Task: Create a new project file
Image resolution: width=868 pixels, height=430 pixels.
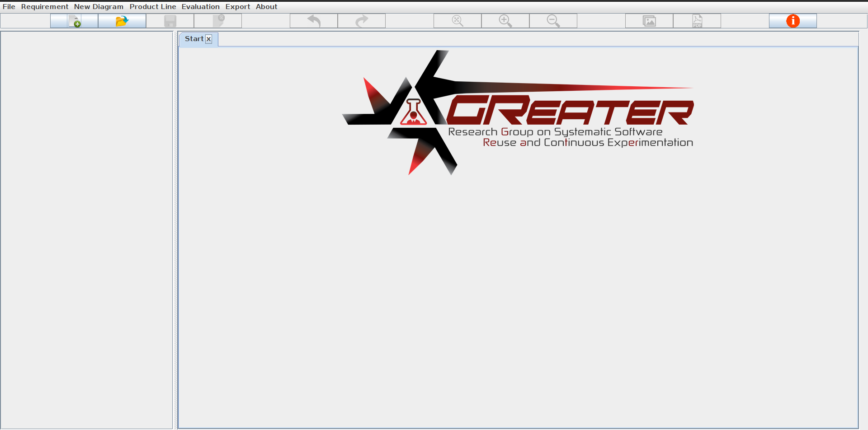Action: (74, 20)
